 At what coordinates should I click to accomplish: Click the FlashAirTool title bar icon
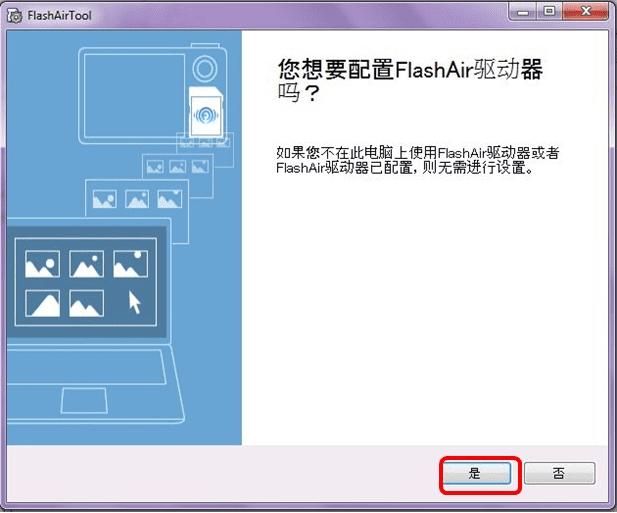point(15,16)
